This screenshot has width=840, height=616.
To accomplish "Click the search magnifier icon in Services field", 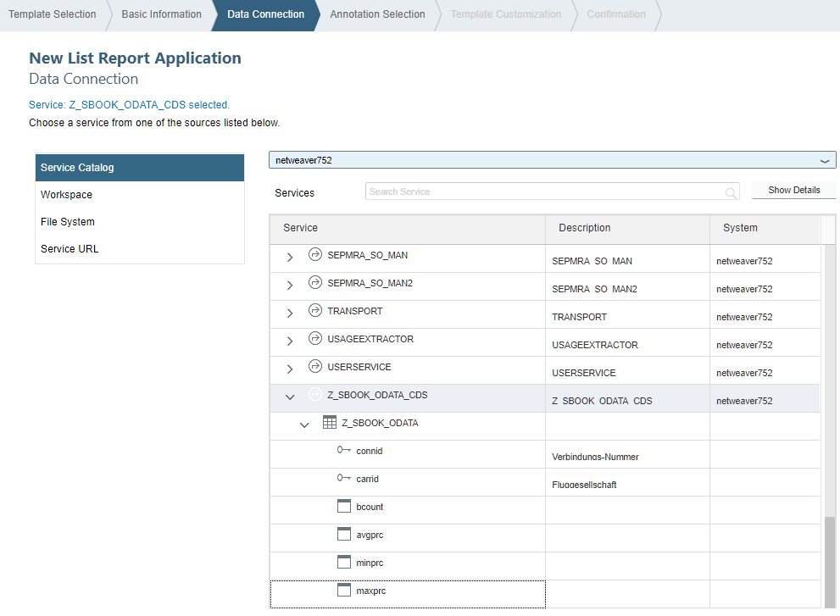I will (x=731, y=193).
